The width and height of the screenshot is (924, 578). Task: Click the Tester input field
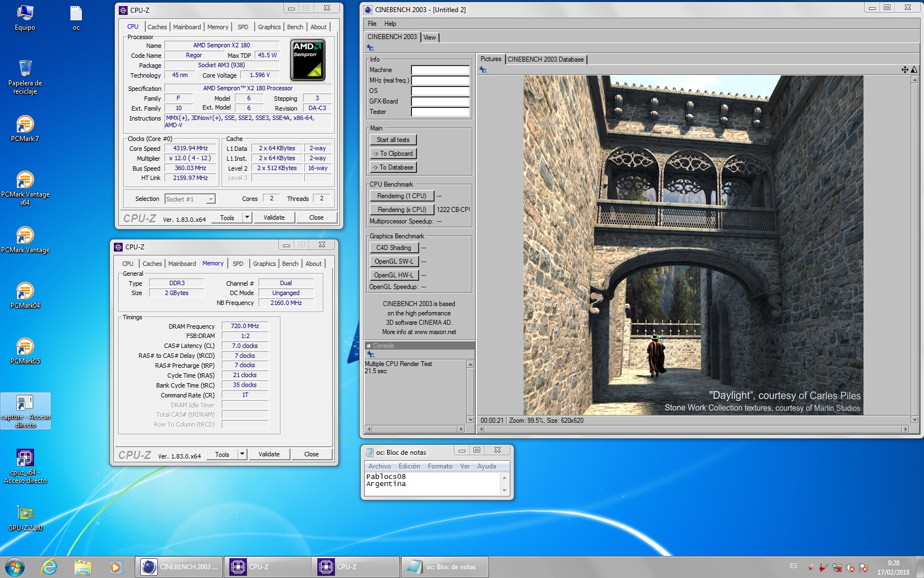[440, 112]
